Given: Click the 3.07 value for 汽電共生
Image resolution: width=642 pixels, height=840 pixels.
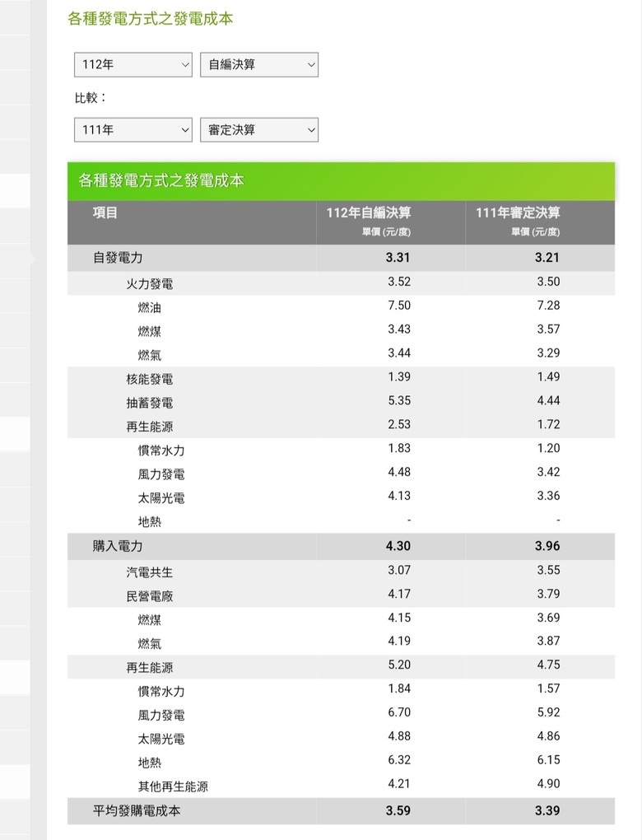Looking at the screenshot, I should tap(399, 570).
